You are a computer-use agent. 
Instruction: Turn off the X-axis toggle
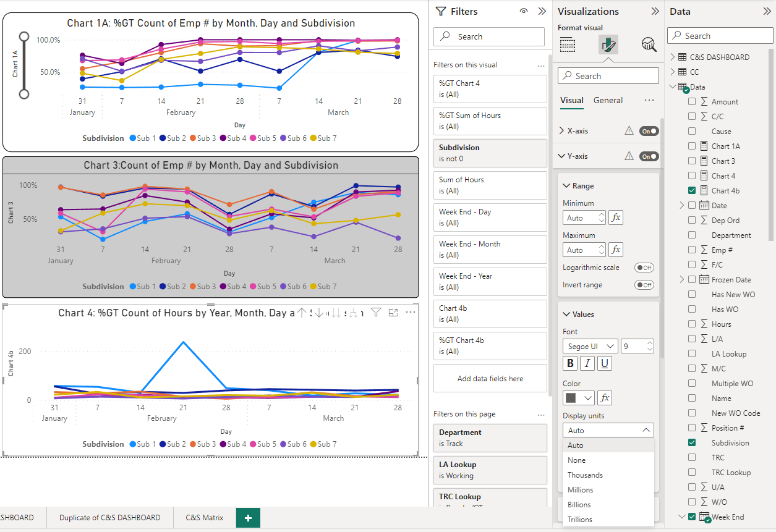click(x=649, y=131)
